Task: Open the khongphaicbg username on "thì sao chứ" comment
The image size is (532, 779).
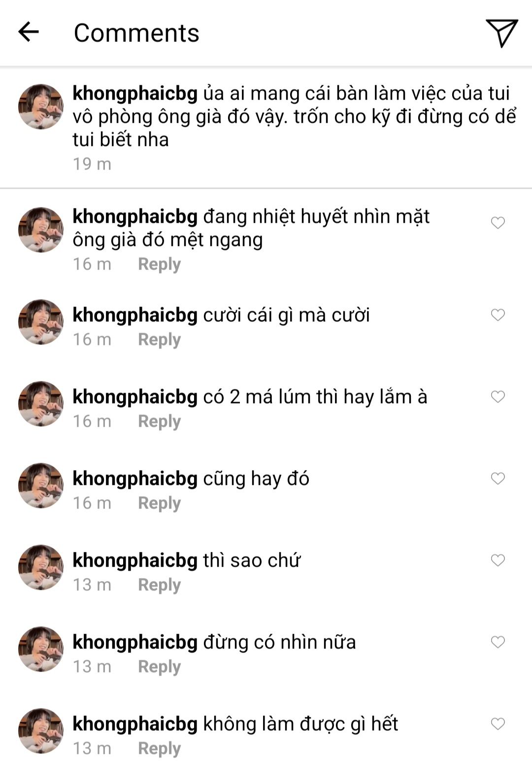Action: pyautogui.click(x=135, y=560)
